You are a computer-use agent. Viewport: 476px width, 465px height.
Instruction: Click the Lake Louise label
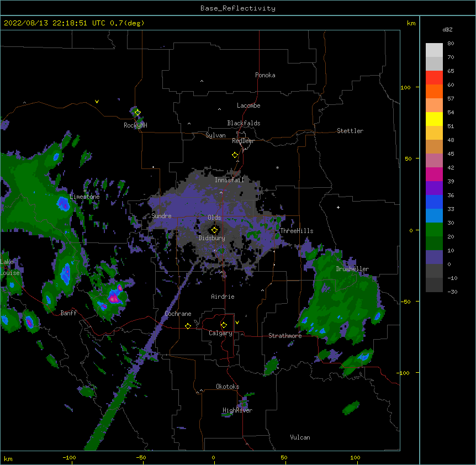click(10, 267)
